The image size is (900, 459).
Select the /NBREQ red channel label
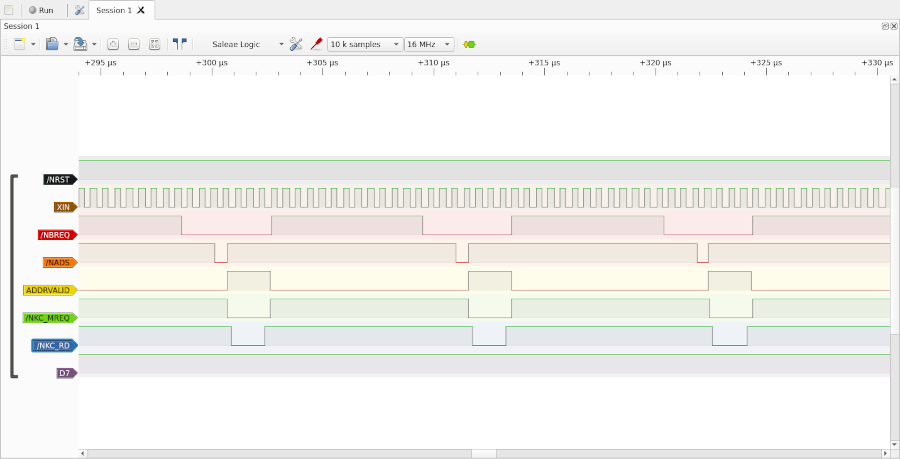(56, 235)
